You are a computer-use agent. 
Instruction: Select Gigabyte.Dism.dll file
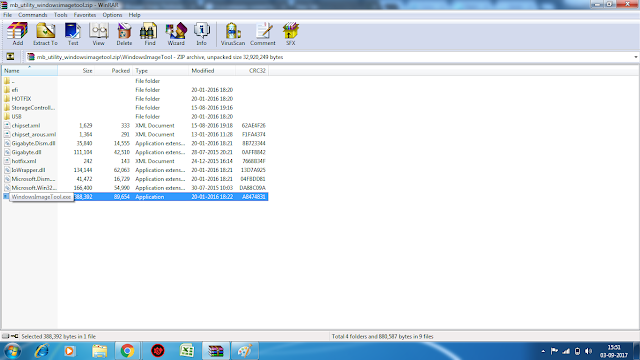pos(135,143)
